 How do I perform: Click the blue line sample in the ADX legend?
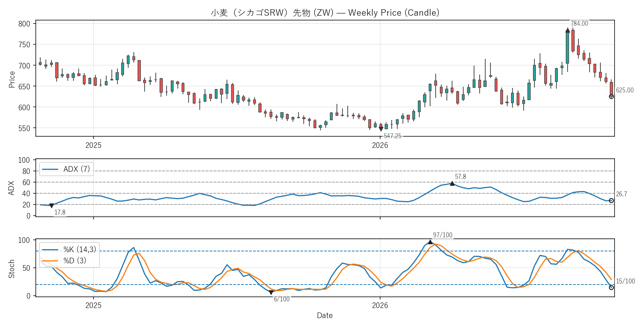pyautogui.click(x=50, y=169)
